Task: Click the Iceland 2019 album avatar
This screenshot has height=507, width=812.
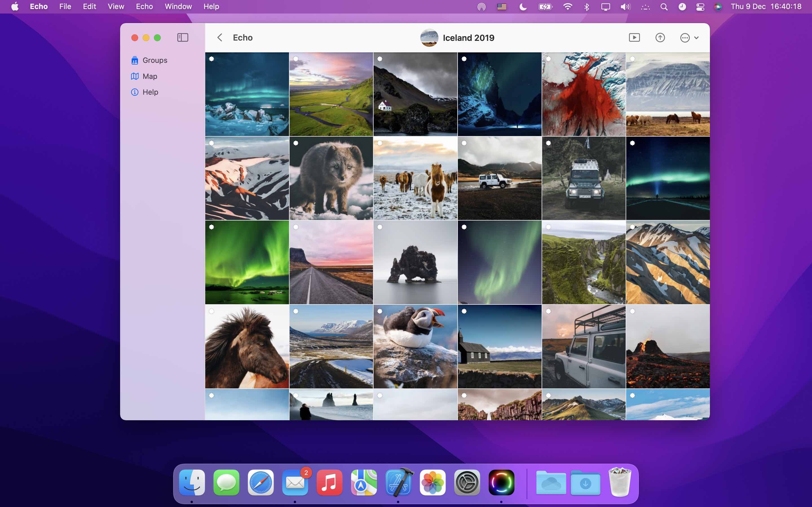Action: pyautogui.click(x=429, y=38)
